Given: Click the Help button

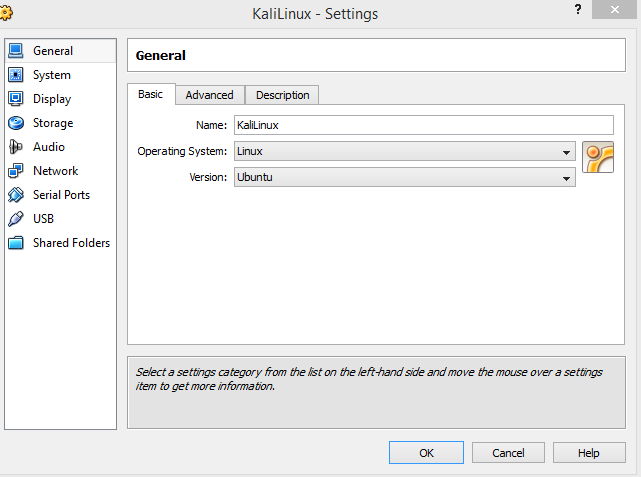Looking at the screenshot, I should (x=589, y=453).
